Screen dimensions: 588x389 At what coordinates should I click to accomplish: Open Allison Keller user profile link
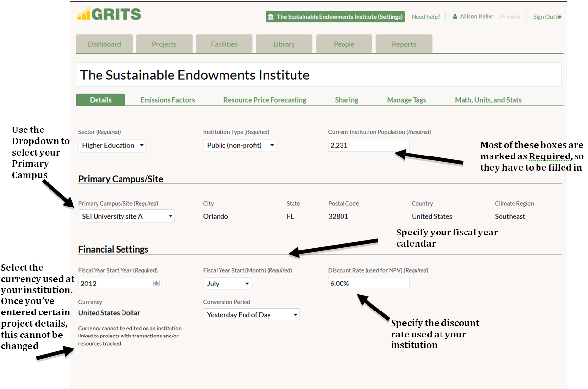click(x=477, y=17)
